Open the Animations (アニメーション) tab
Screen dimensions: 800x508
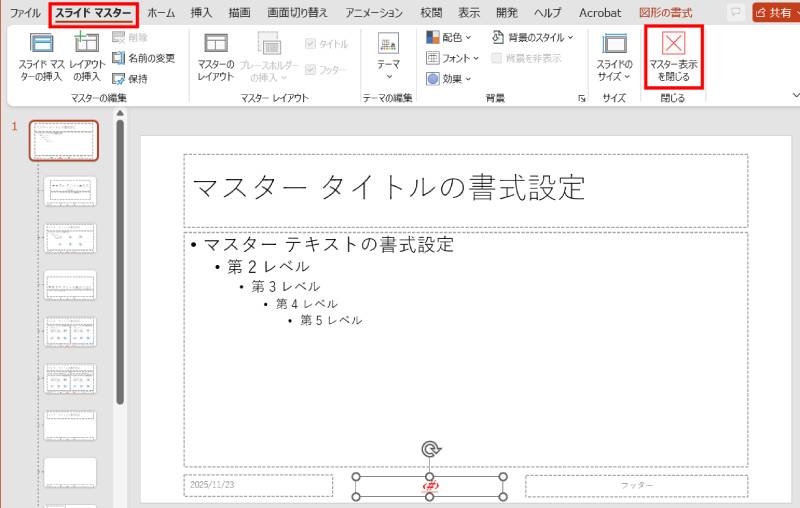[374, 13]
